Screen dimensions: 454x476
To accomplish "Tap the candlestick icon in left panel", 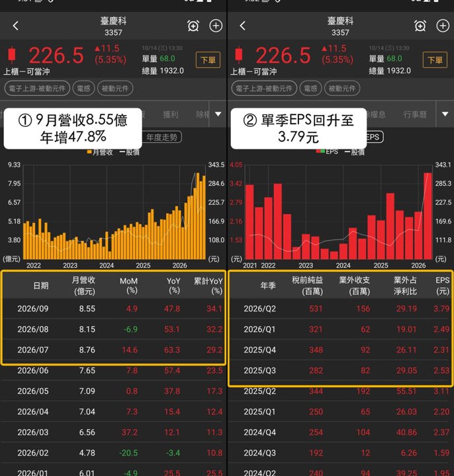I will (12, 55).
